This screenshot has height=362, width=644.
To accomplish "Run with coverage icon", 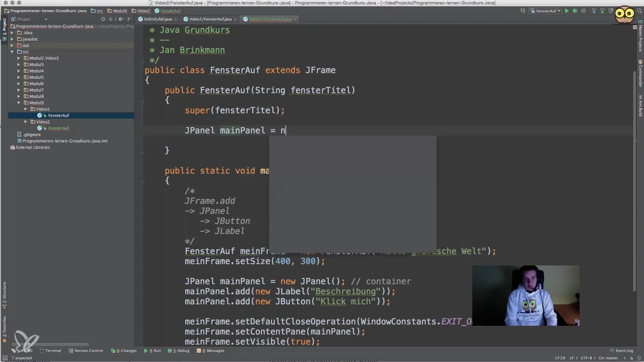I will tap(584, 11).
